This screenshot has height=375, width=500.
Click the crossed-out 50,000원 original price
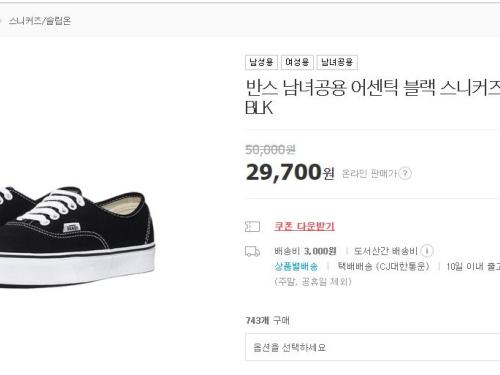pos(270,150)
